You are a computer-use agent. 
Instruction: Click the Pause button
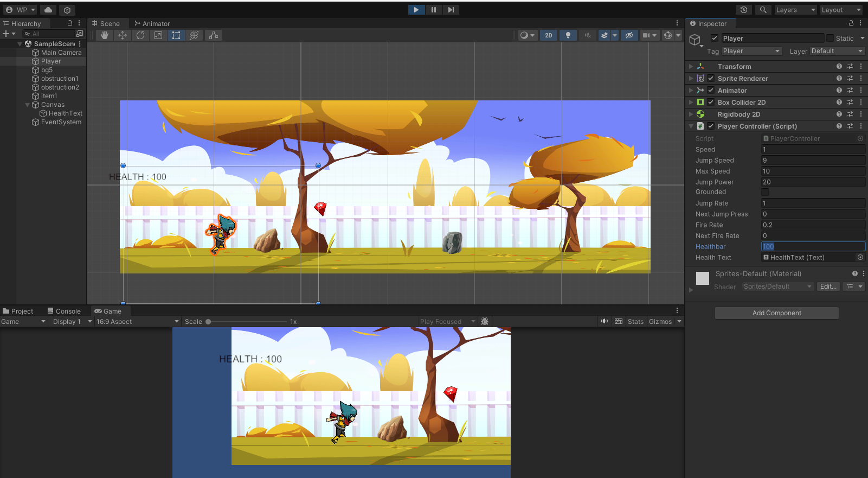pyautogui.click(x=433, y=10)
